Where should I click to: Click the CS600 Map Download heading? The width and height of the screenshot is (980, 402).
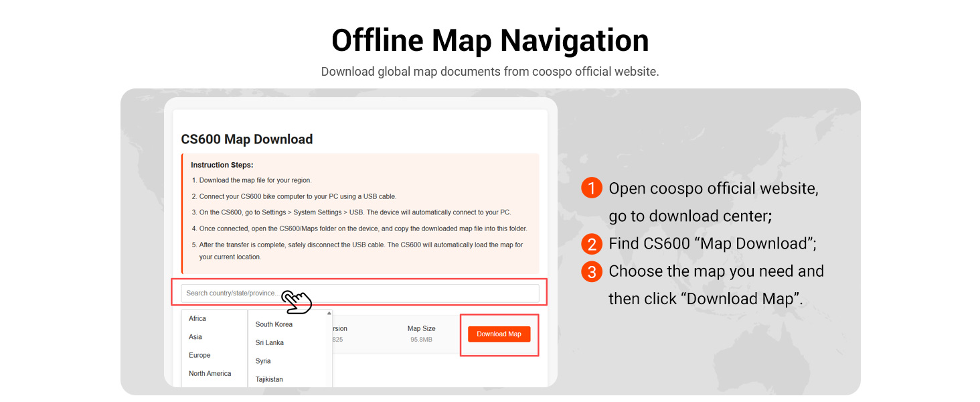point(247,139)
